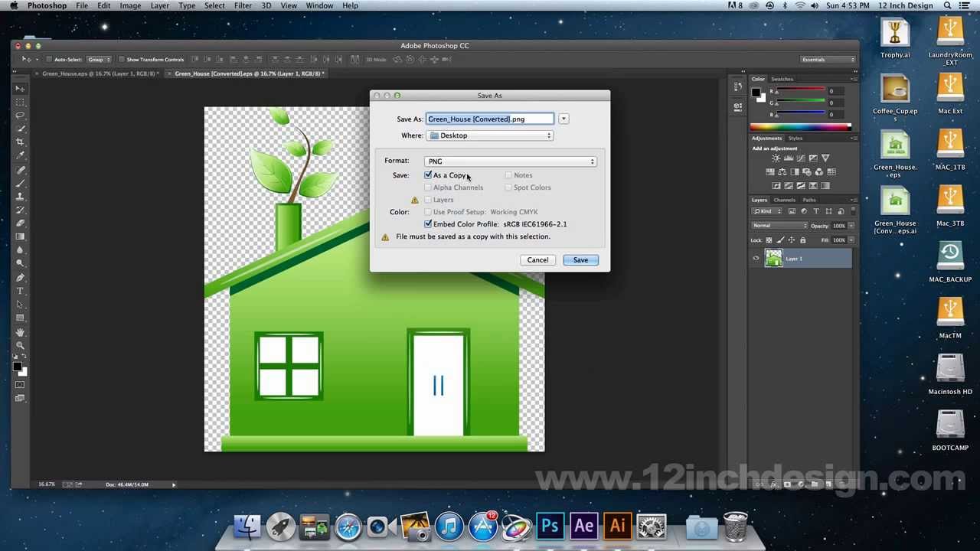Viewport: 980px width, 551px height.
Task: Open the Filter menu
Action: point(243,5)
